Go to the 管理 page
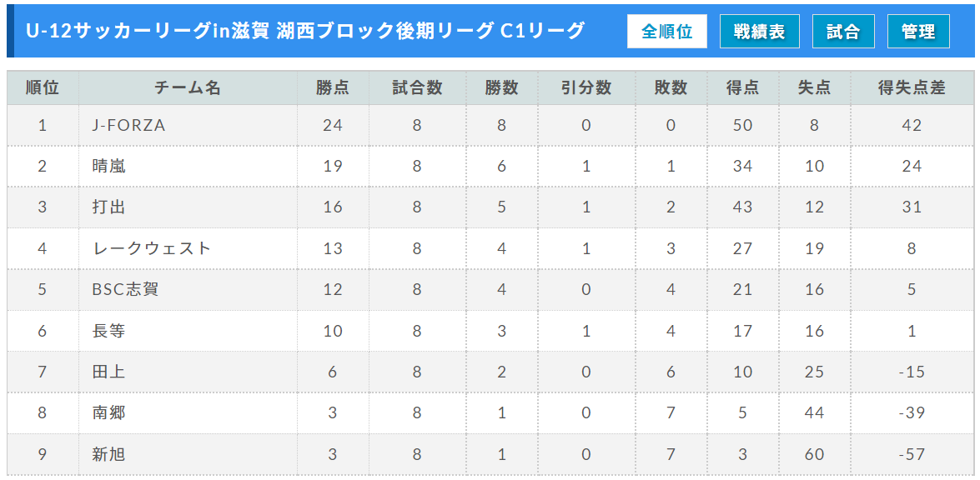The width and height of the screenshot is (980, 480). pos(918,31)
